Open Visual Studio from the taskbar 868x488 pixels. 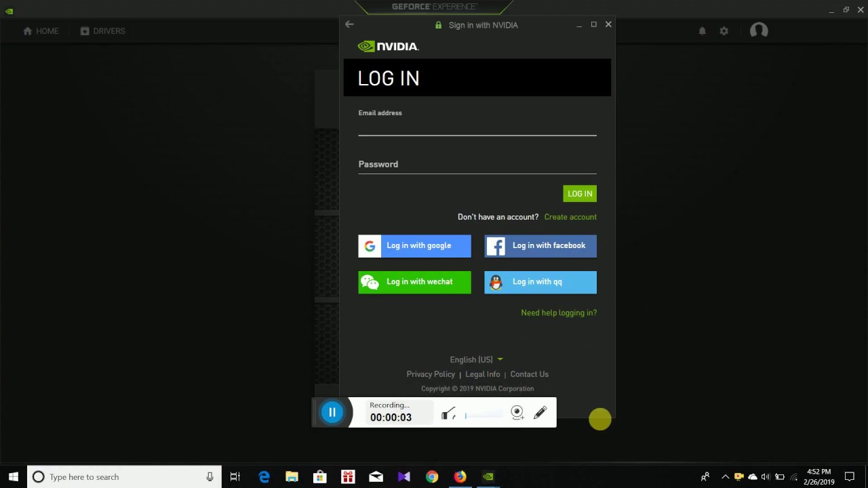click(404, 477)
